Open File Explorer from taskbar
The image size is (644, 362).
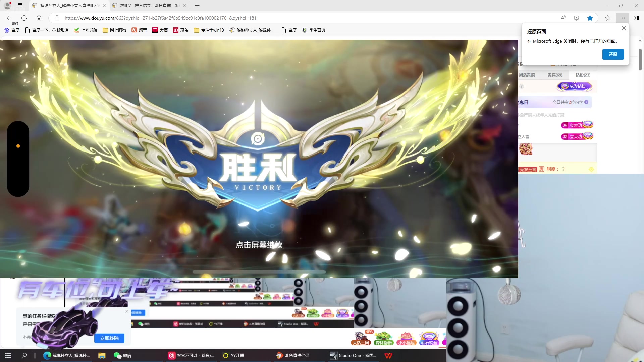[x=102, y=356]
